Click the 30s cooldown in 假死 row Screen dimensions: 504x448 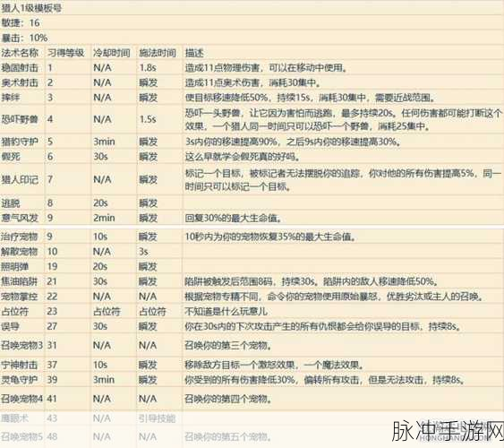(100, 157)
